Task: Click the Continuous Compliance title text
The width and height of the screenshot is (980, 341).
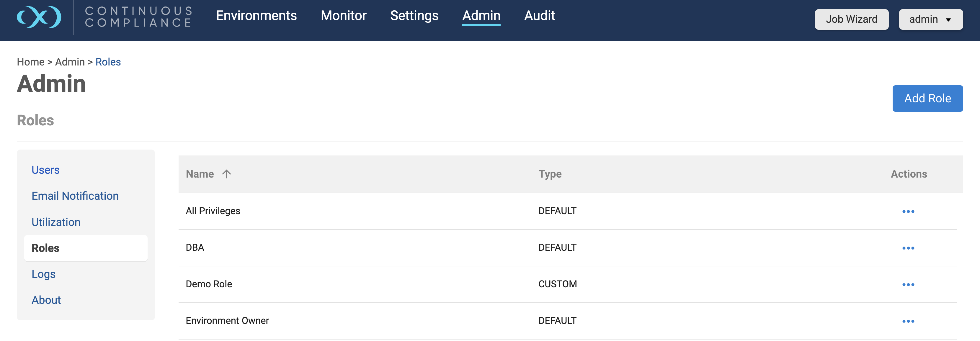Action: (x=138, y=17)
